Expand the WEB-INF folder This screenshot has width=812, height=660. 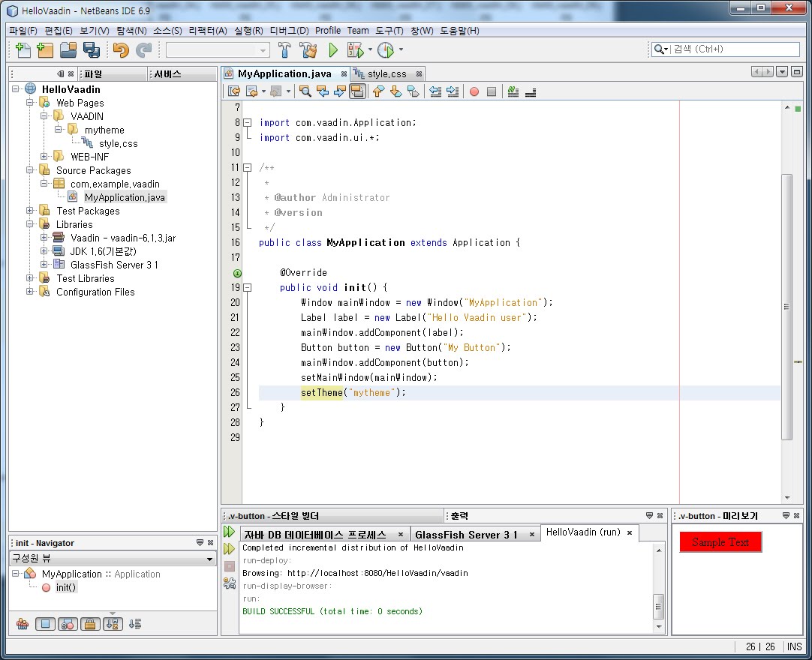pos(44,156)
